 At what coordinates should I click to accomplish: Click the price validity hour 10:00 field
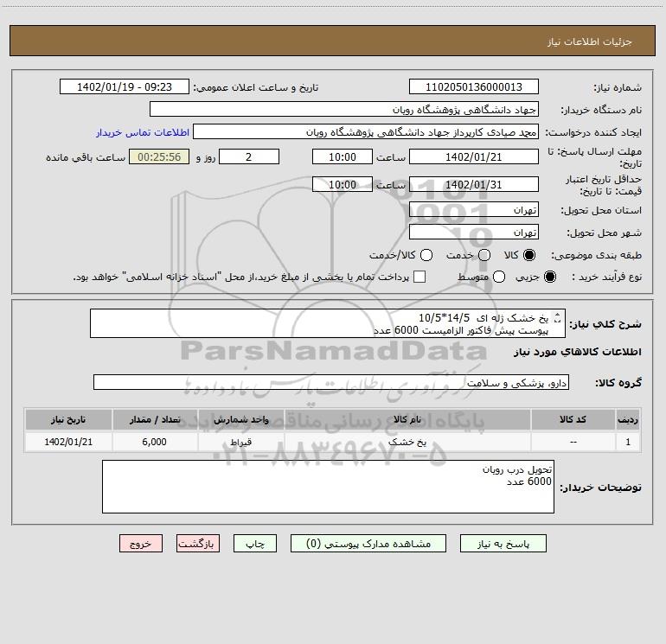(x=343, y=184)
